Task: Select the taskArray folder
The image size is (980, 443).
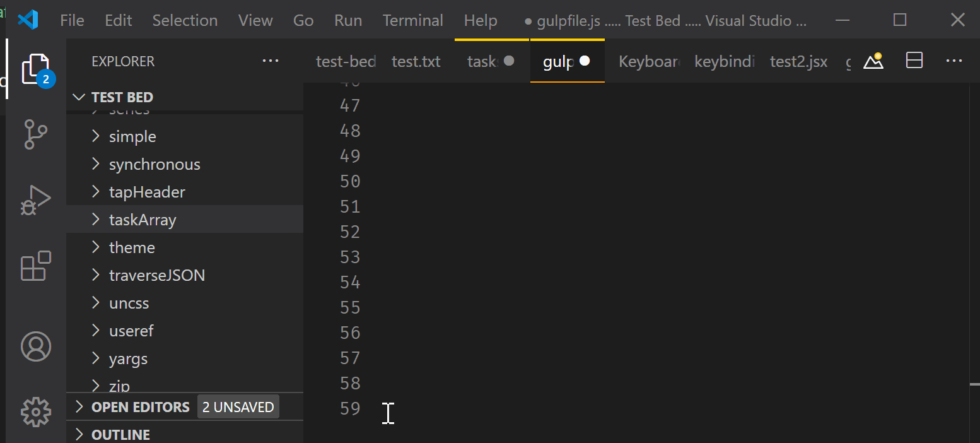Action: 143,219
